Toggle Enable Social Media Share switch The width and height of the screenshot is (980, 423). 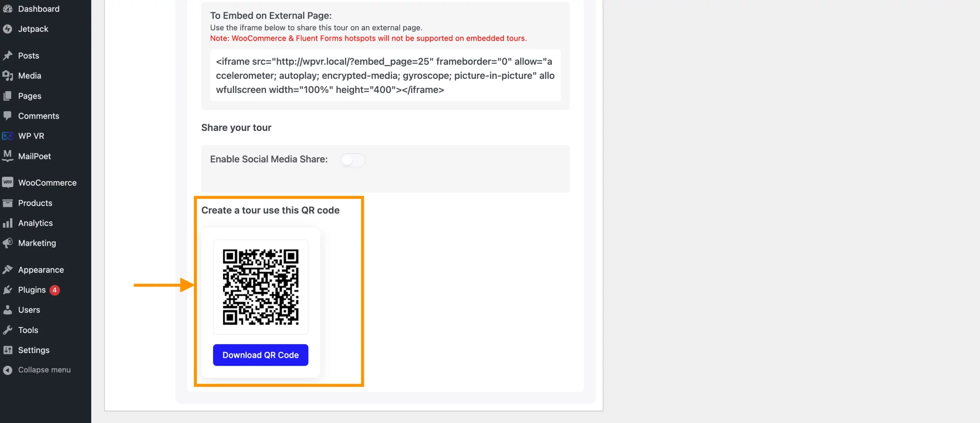pos(352,159)
